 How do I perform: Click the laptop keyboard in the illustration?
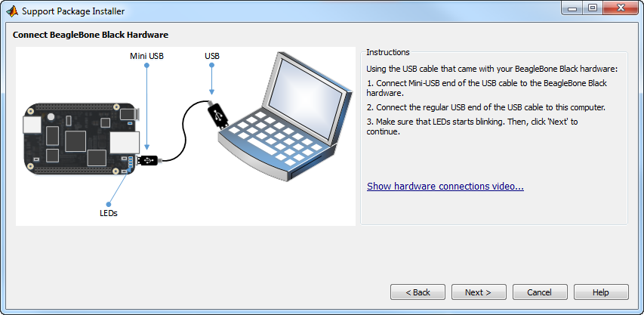point(274,137)
